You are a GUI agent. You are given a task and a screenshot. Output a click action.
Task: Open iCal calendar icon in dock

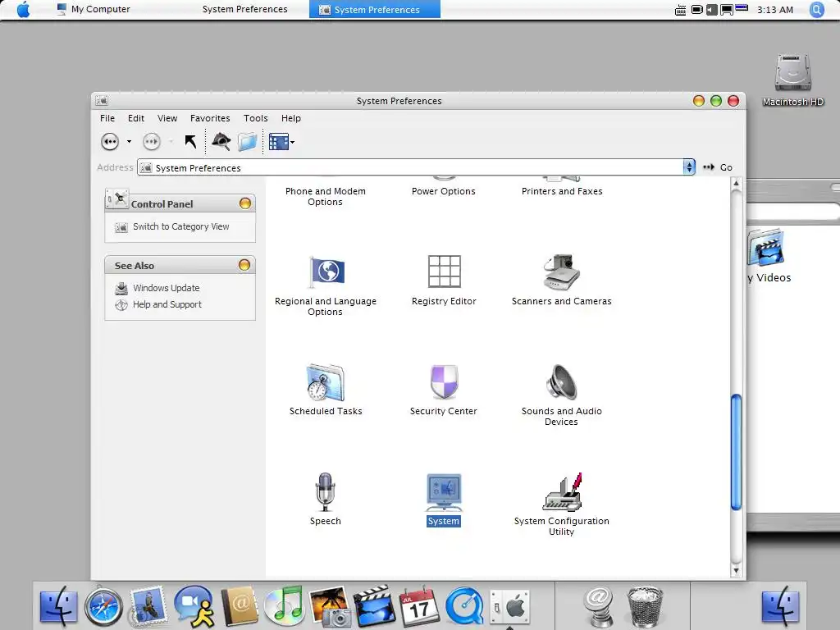(x=419, y=606)
